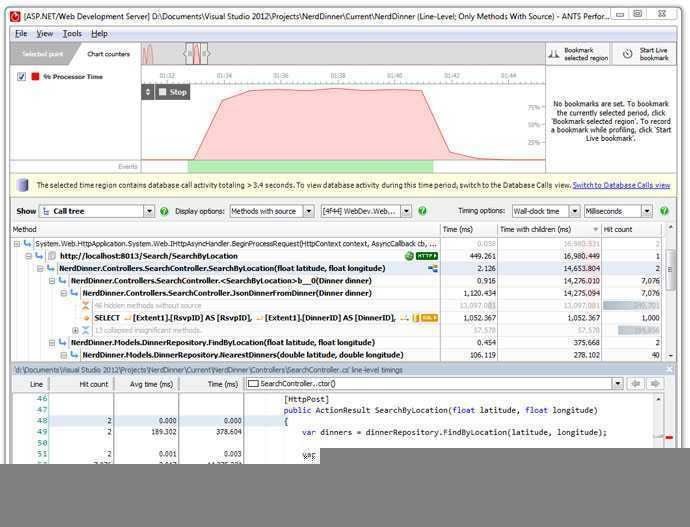This screenshot has width=690, height=527.
Task: Open the Methods with source dropdown
Action: pyautogui.click(x=272, y=211)
